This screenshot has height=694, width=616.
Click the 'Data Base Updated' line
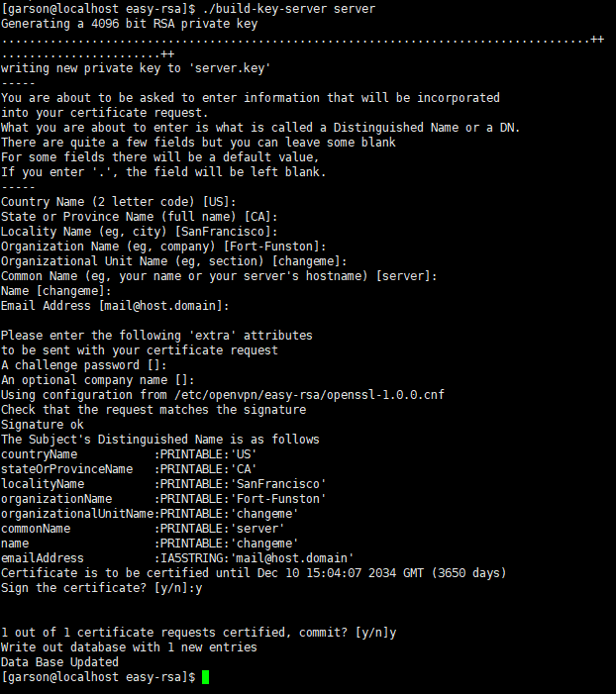point(60,662)
